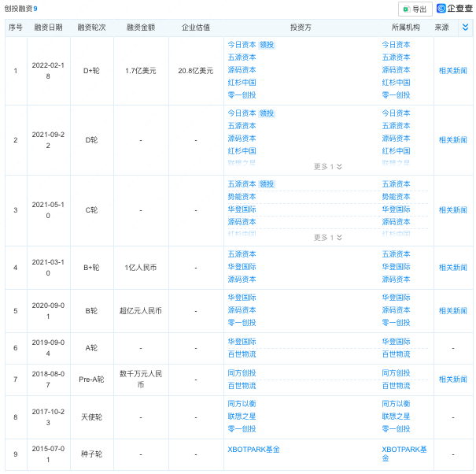Open 相关新闻 for the D轮 row
Viewport: 476px width, 474px height.
coord(453,140)
